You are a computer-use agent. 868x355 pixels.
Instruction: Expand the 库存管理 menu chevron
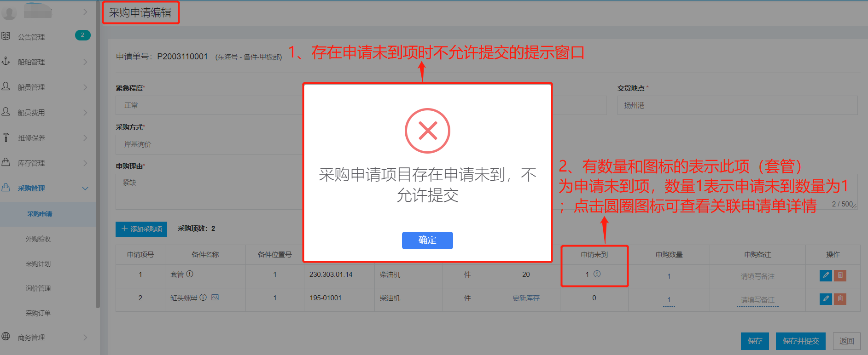[85, 163]
